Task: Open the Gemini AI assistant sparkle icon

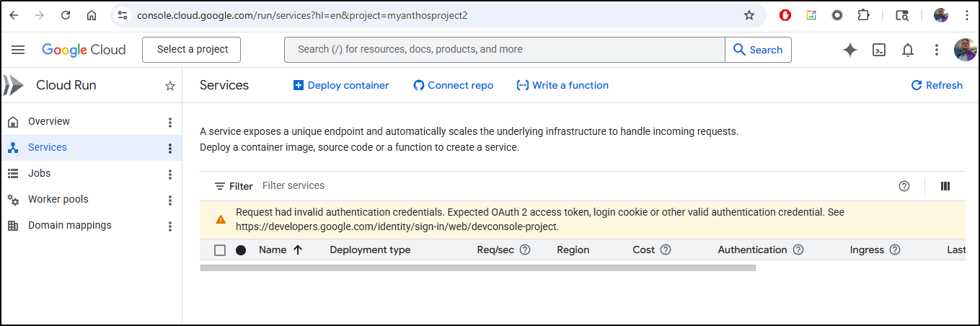Action: (850, 50)
